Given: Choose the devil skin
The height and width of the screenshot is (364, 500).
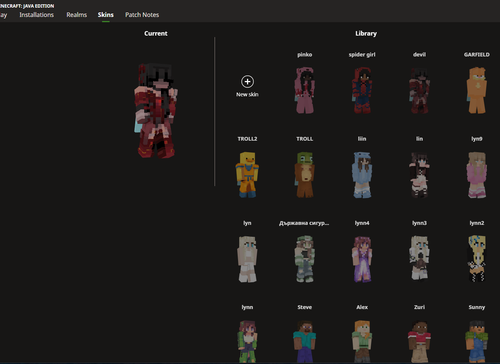Looking at the screenshot, I should coord(419,90).
